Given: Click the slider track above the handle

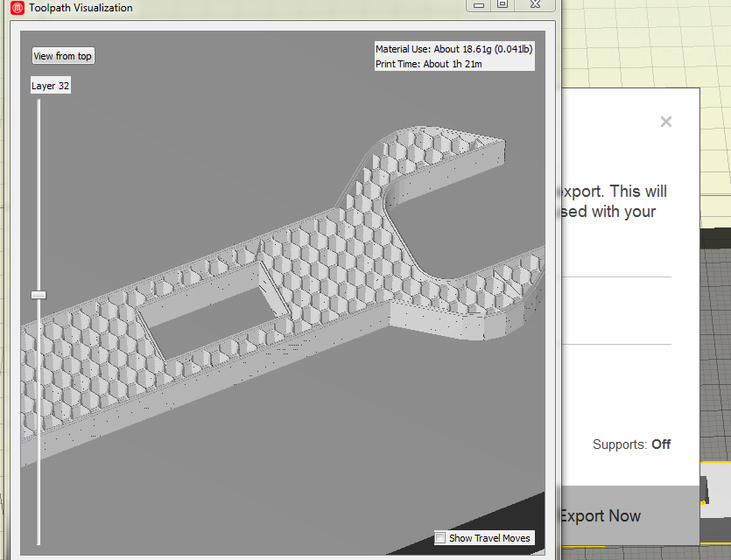Looking at the screenshot, I should click(39, 192).
